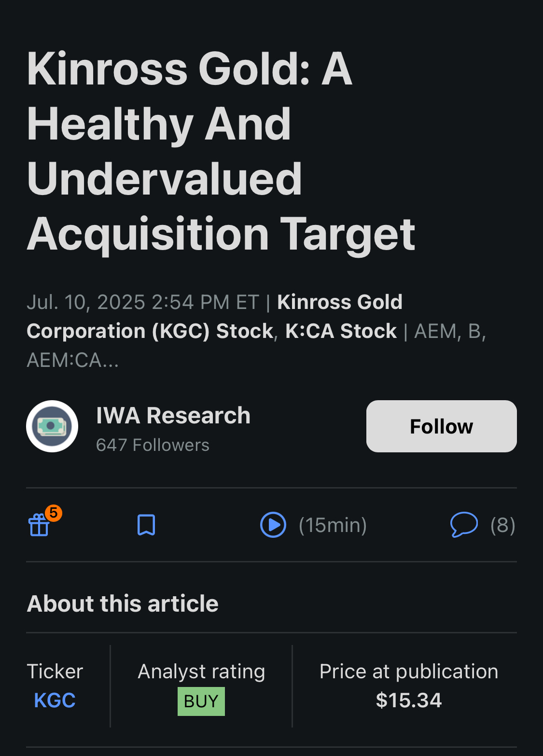Open the blue KGC ticker link

click(55, 700)
